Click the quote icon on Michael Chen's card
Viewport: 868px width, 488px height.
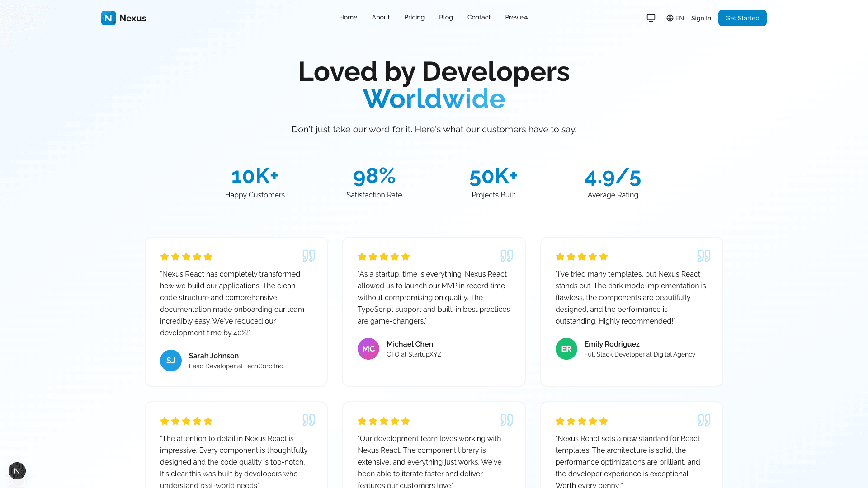click(506, 256)
